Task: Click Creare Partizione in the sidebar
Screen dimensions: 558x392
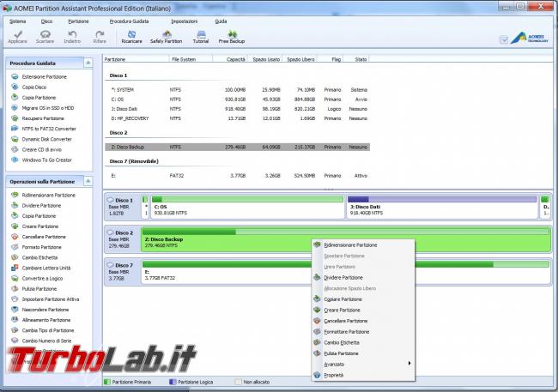Action: click(40, 226)
